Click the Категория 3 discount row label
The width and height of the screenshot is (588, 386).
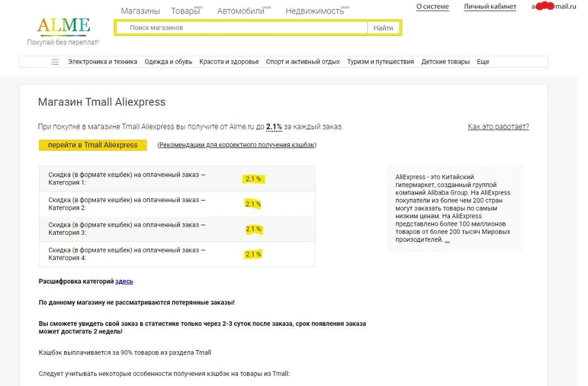tap(127, 229)
